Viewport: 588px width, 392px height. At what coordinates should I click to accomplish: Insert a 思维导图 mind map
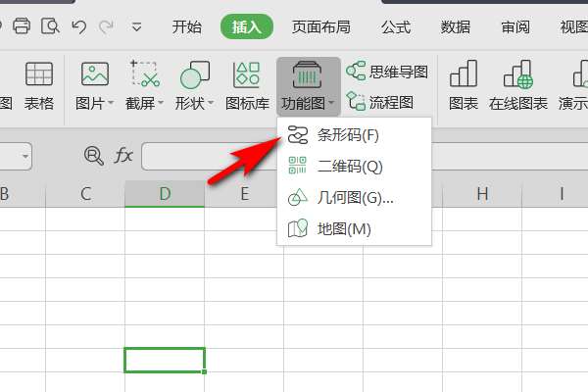pyautogui.click(x=387, y=72)
